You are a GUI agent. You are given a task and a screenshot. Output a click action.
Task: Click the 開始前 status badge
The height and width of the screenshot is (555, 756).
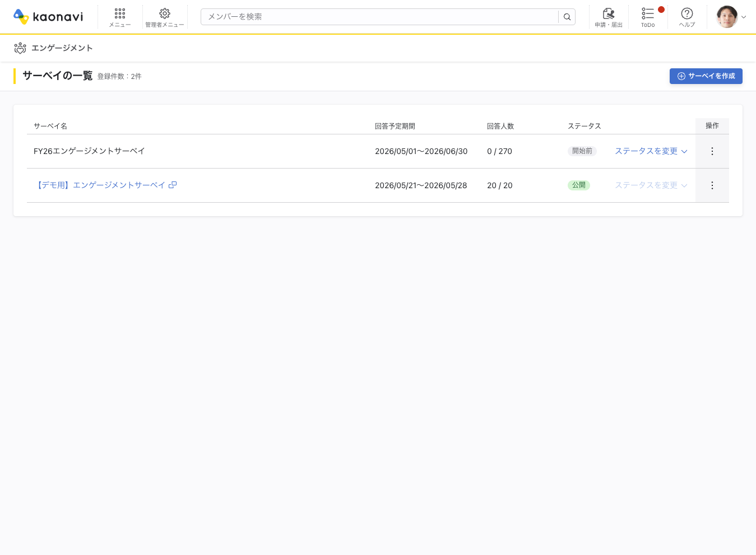pos(582,151)
